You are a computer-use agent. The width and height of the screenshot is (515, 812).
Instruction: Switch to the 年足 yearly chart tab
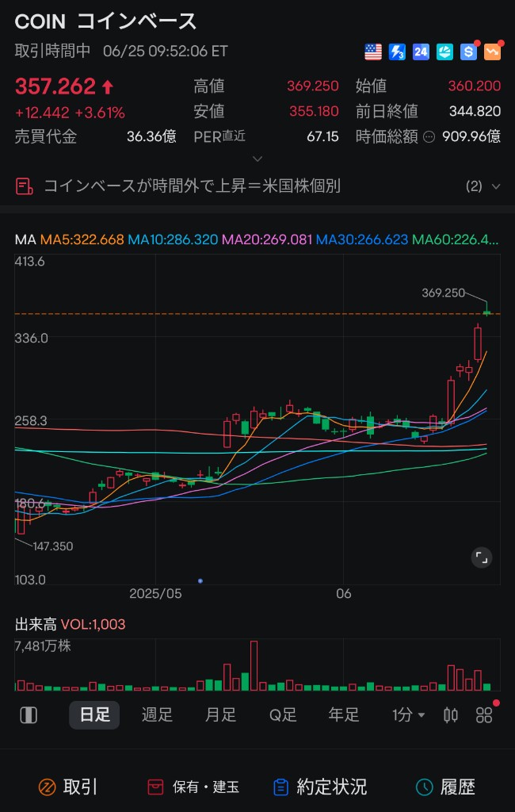click(344, 715)
